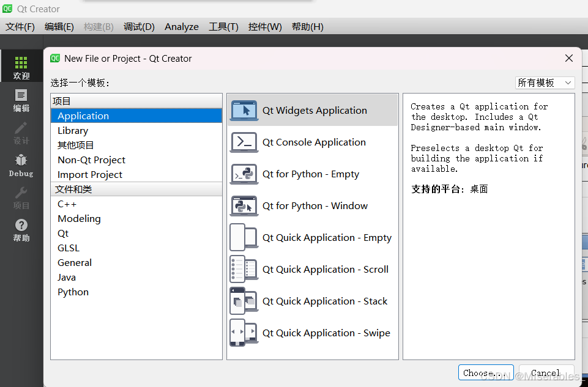Image resolution: width=588 pixels, height=387 pixels.
Task: Click the Qt Quick Application - Scroll icon
Action: pyautogui.click(x=244, y=270)
